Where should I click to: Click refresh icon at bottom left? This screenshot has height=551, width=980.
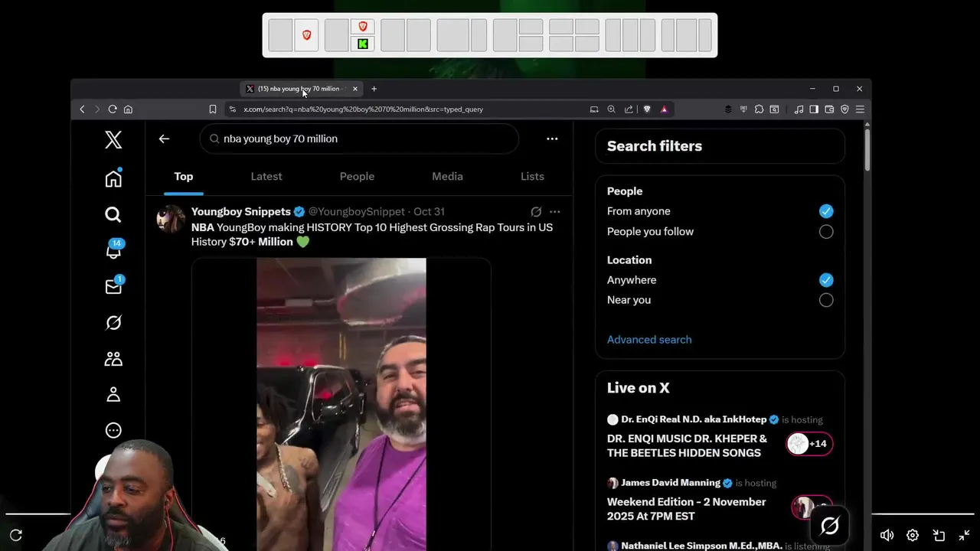click(16, 535)
